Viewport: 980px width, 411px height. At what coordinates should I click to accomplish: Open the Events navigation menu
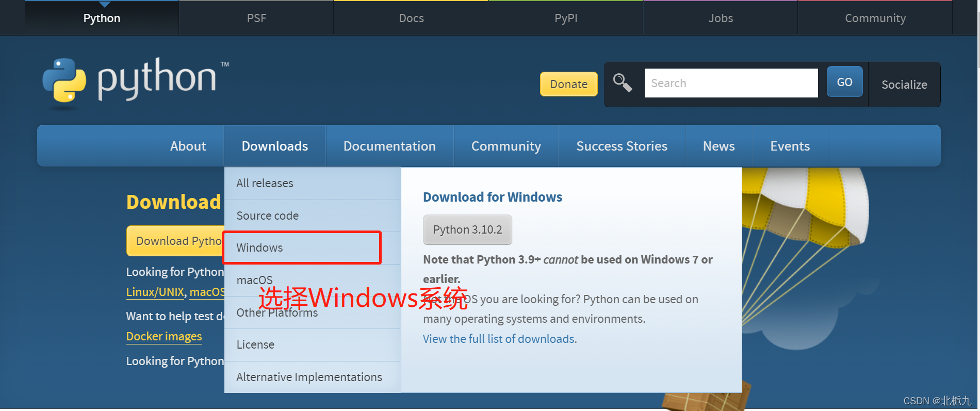click(790, 146)
